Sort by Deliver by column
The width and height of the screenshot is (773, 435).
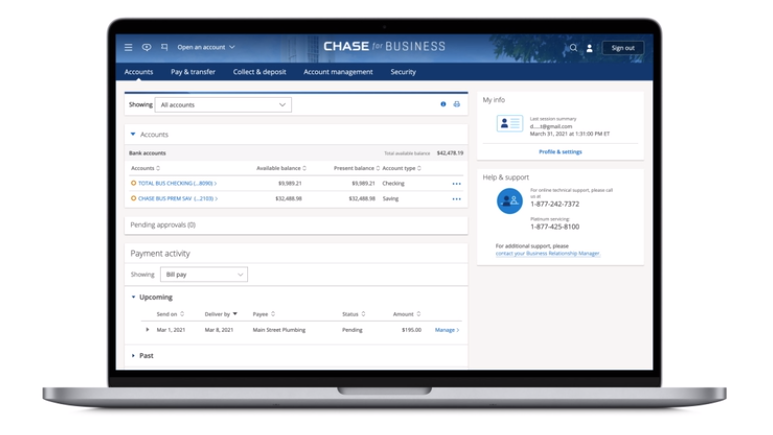221,314
